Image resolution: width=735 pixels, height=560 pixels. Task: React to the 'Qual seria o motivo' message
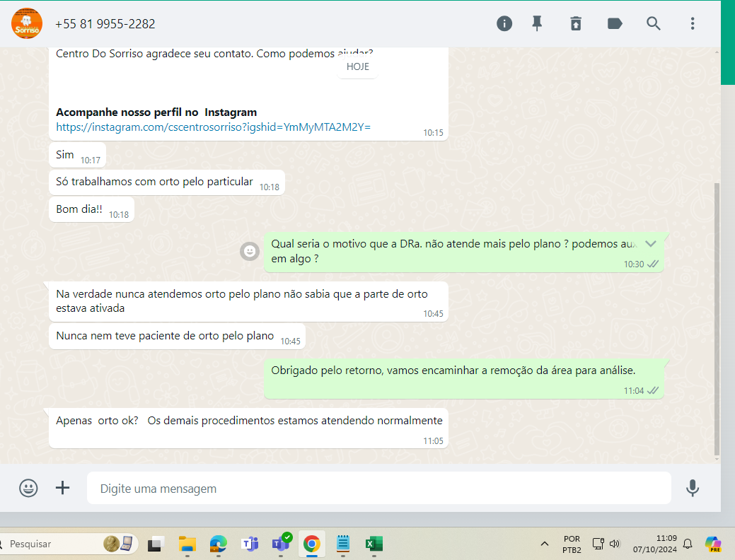click(250, 252)
